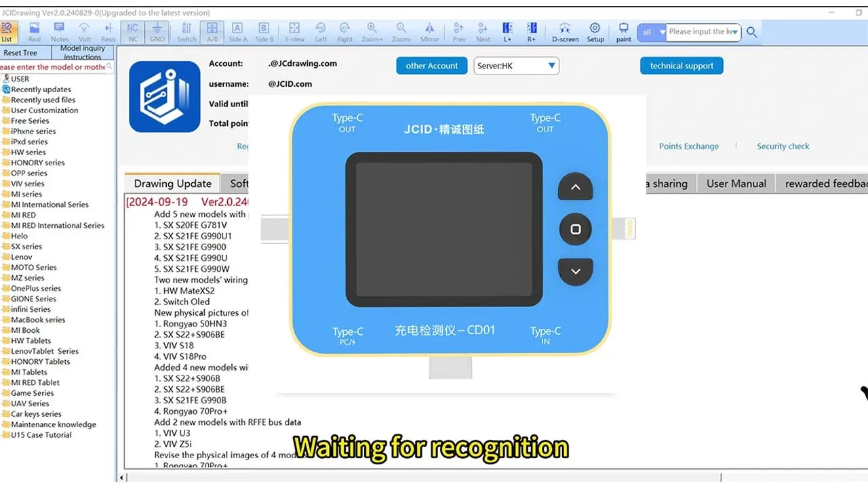This screenshot has height=488, width=868.
Task: Expand the HW series folder
Action: tap(24, 152)
